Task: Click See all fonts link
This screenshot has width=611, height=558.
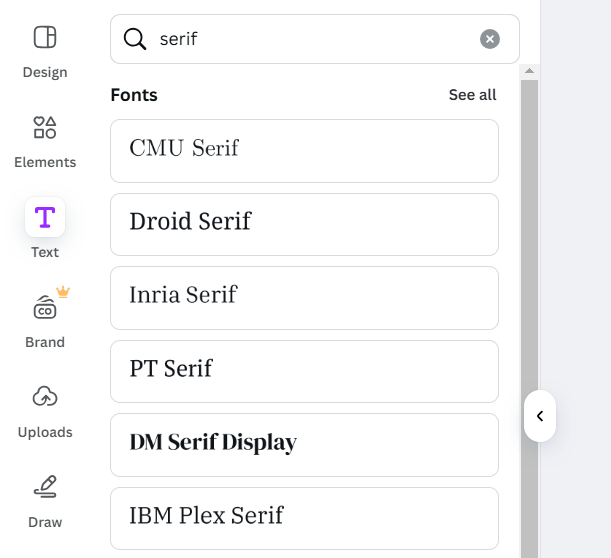Action: tap(472, 95)
